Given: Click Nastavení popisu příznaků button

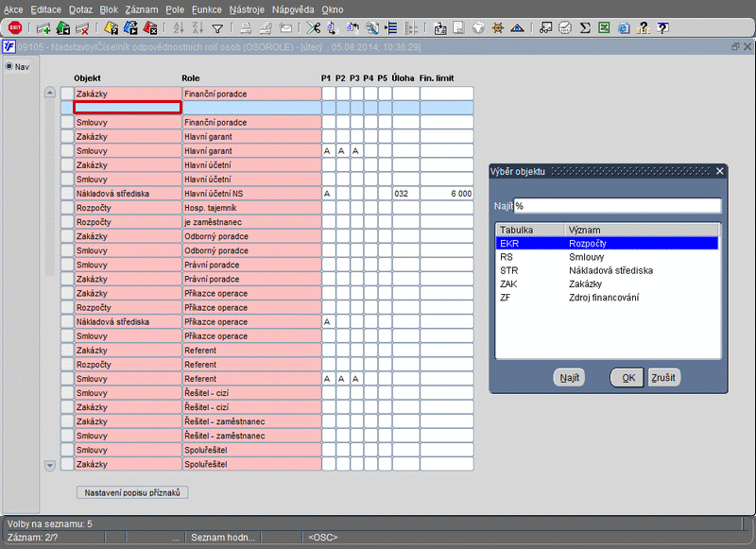Looking at the screenshot, I should [132, 492].
